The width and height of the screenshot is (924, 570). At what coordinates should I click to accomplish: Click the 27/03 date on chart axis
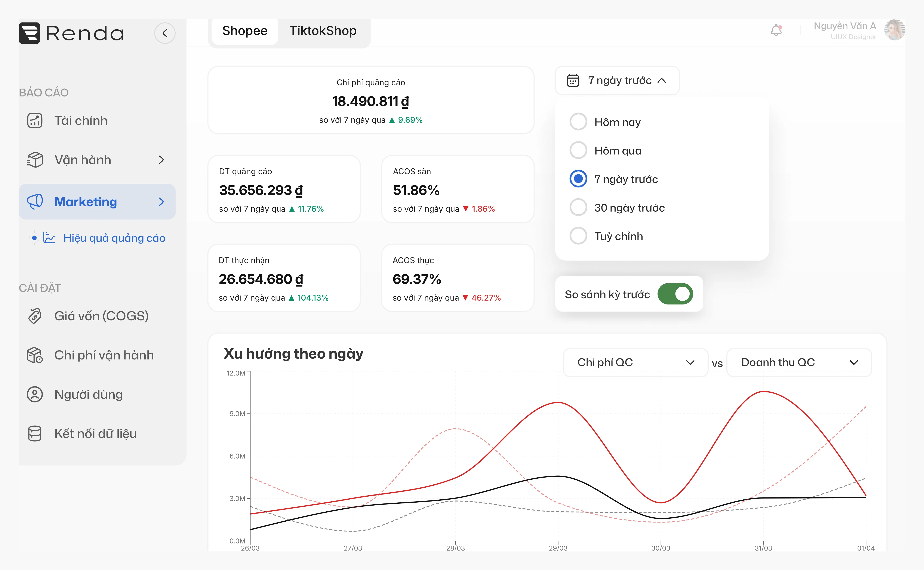(x=353, y=548)
